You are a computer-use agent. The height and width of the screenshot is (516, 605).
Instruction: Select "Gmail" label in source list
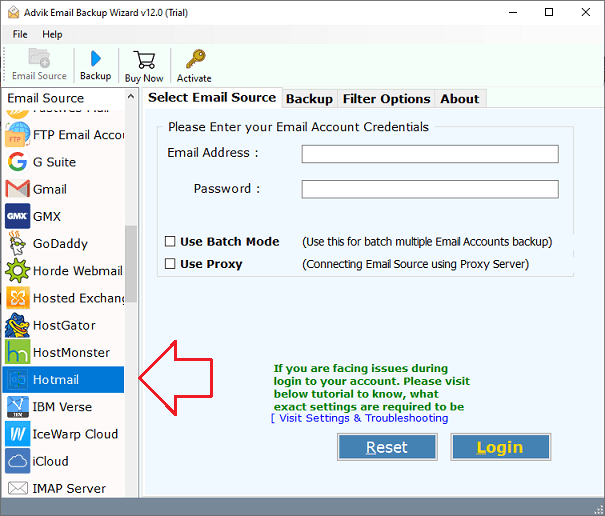click(50, 189)
